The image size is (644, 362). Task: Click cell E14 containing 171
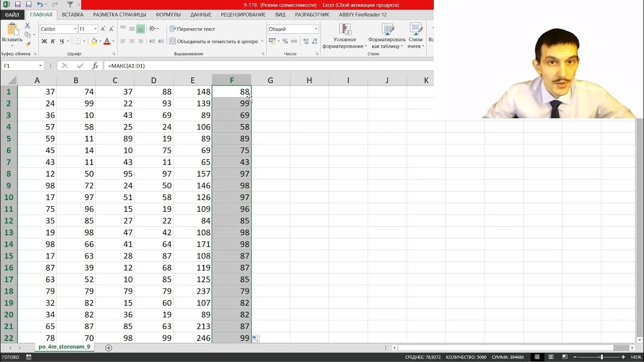pyautogui.click(x=192, y=244)
